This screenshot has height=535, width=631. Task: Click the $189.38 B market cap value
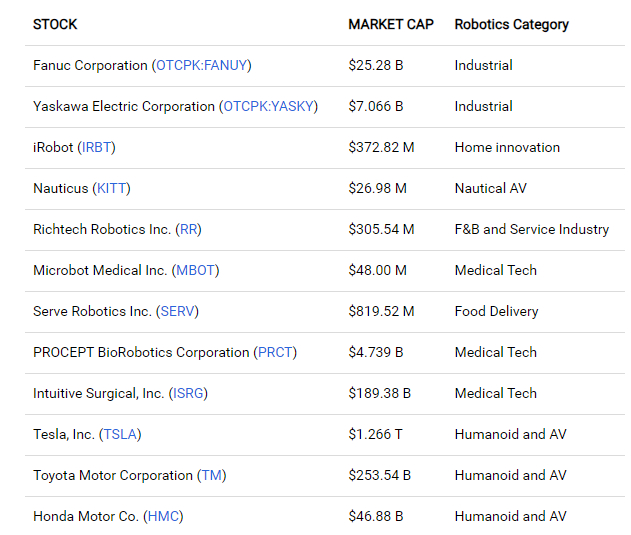[x=380, y=393]
